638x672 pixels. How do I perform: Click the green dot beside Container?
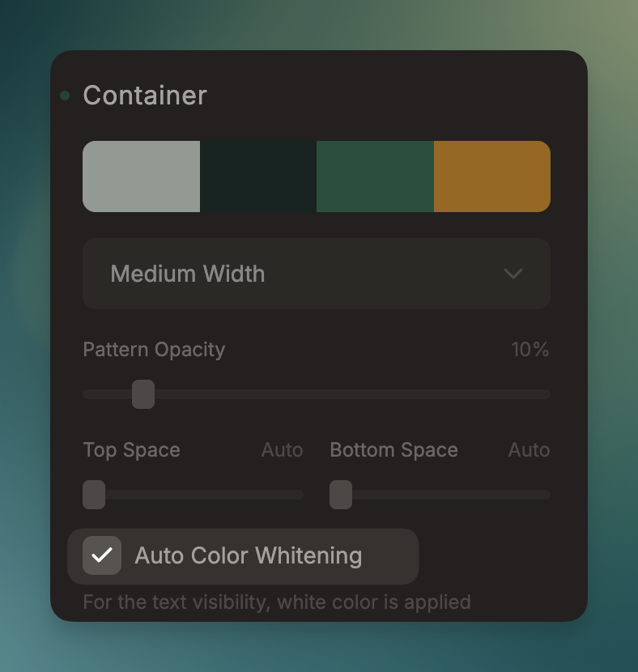click(x=65, y=96)
